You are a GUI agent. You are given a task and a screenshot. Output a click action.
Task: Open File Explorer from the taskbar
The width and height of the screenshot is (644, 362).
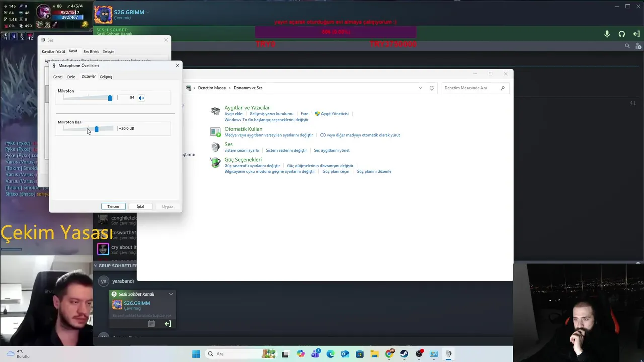(375, 354)
